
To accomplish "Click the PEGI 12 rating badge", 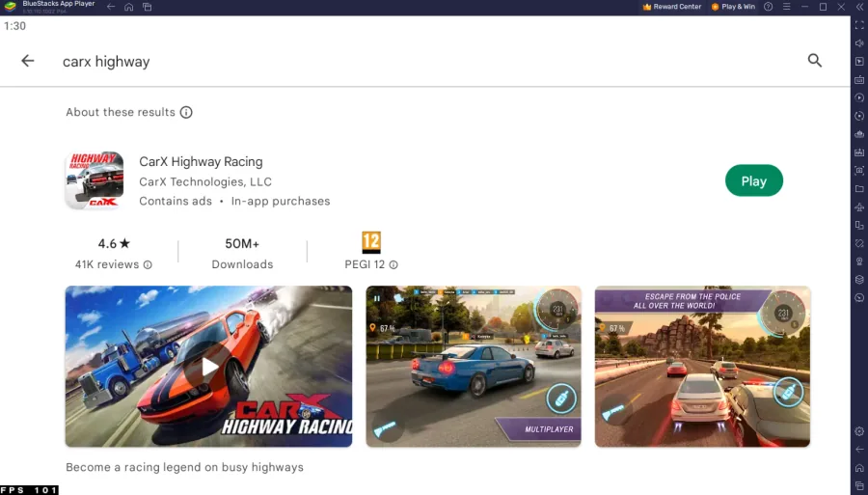I will tap(371, 242).
